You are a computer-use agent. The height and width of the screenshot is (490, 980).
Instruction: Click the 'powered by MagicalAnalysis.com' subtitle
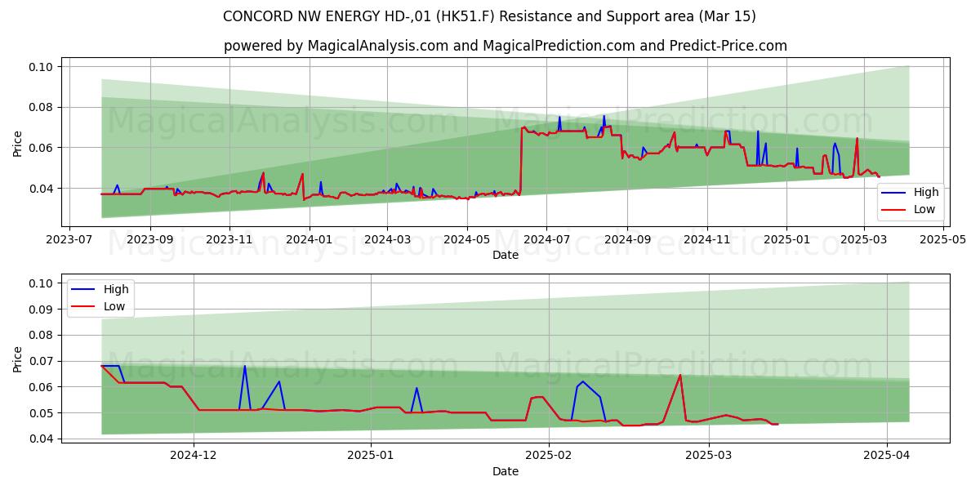(x=506, y=46)
